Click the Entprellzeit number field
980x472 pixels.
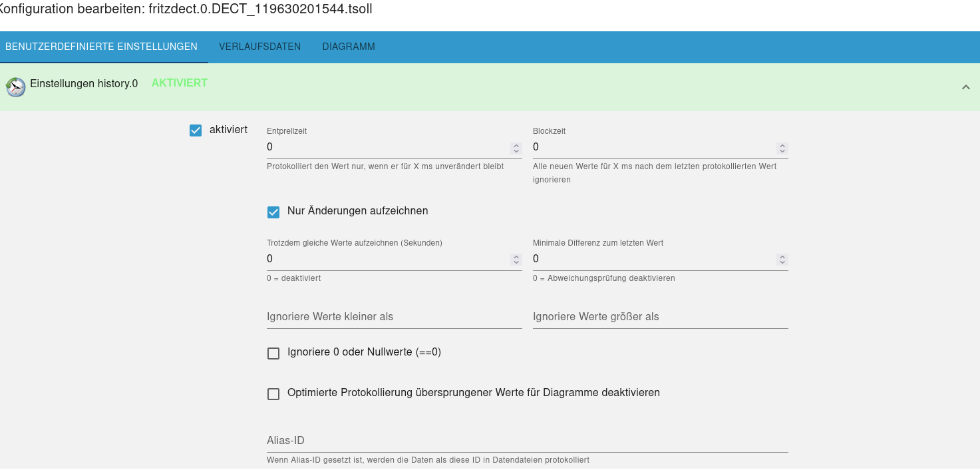386,147
